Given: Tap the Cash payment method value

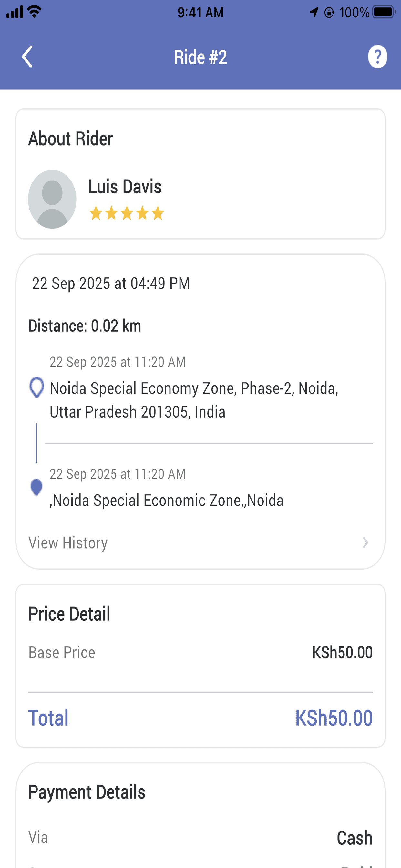Looking at the screenshot, I should (355, 838).
